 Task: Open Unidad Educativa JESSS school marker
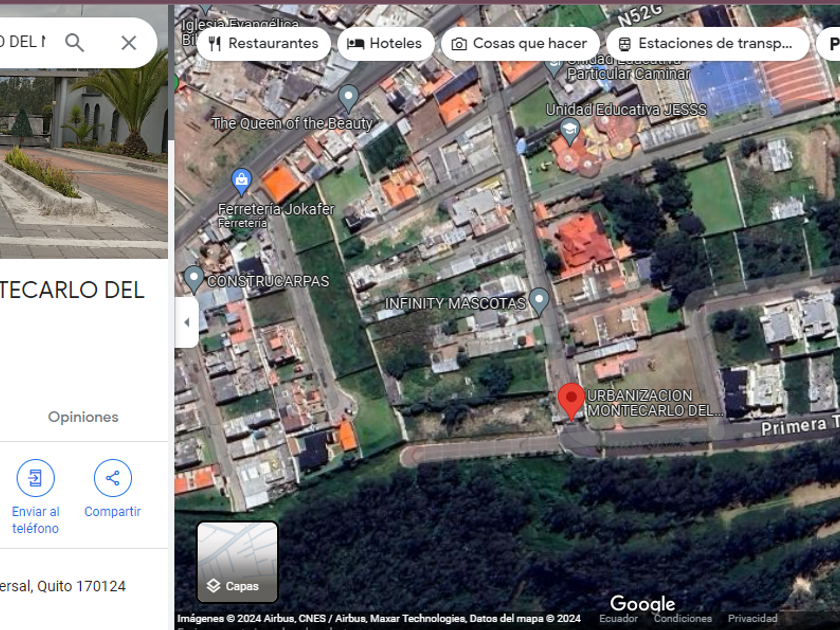click(x=569, y=132)
